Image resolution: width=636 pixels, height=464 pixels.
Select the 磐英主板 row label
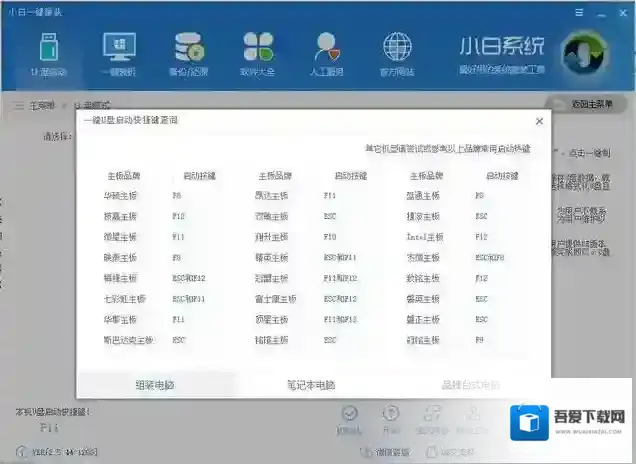(423, 299)
